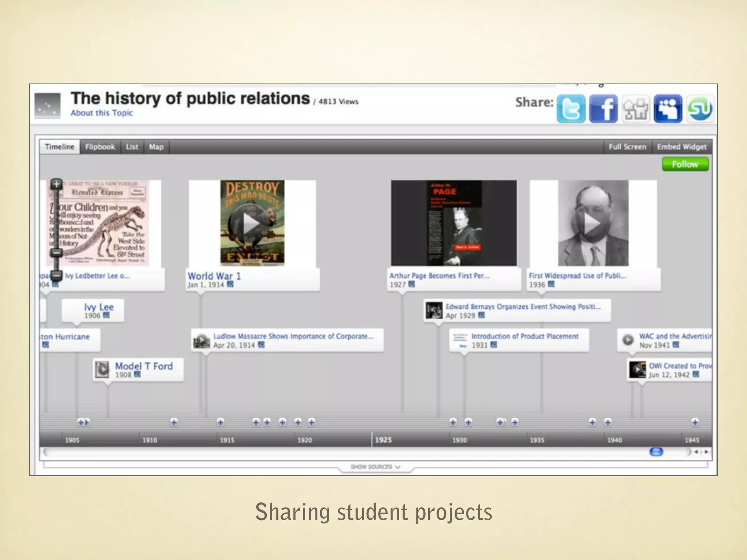This screenshot has width=747, height=560.
Task: Open the About this Topic link
Action: (101, 113)
